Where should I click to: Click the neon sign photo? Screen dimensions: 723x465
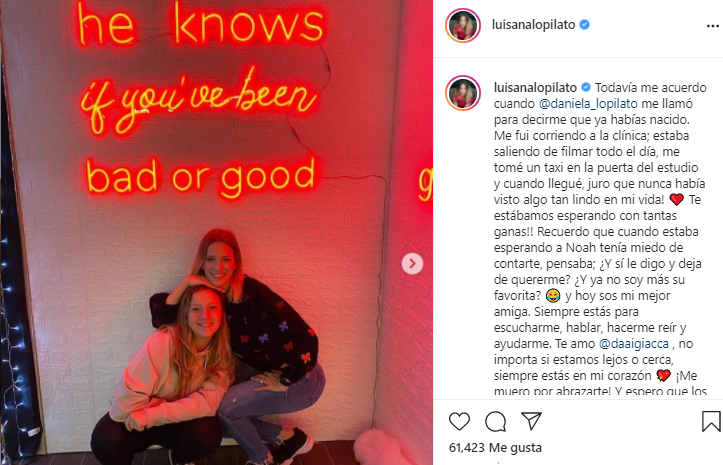(x=216, y=232)
